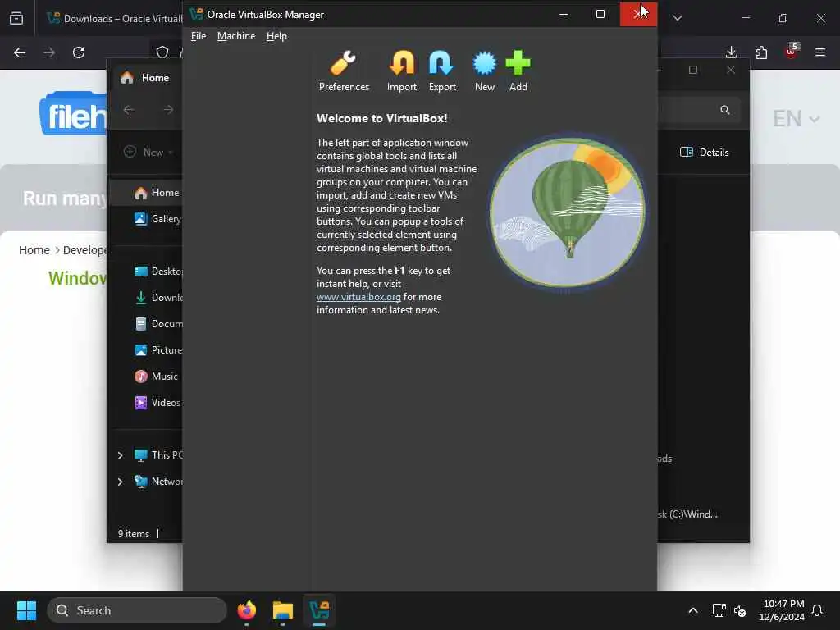Open the Firefox hamburger menu
This screenshot has height=630, width=840.
coord(820,52)
